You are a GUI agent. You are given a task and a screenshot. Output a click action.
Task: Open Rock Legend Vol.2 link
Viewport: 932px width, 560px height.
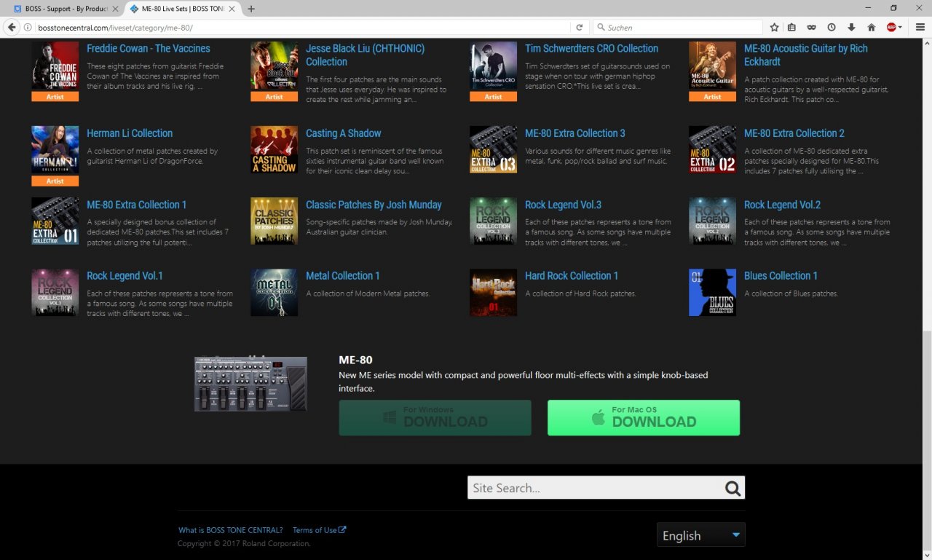pos(783,205)
